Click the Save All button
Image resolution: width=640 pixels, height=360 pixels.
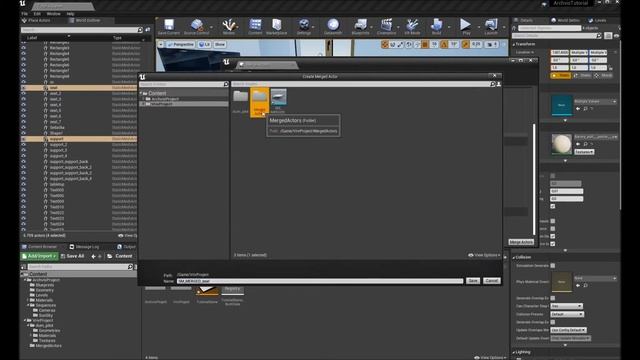(x=72, y=256)
